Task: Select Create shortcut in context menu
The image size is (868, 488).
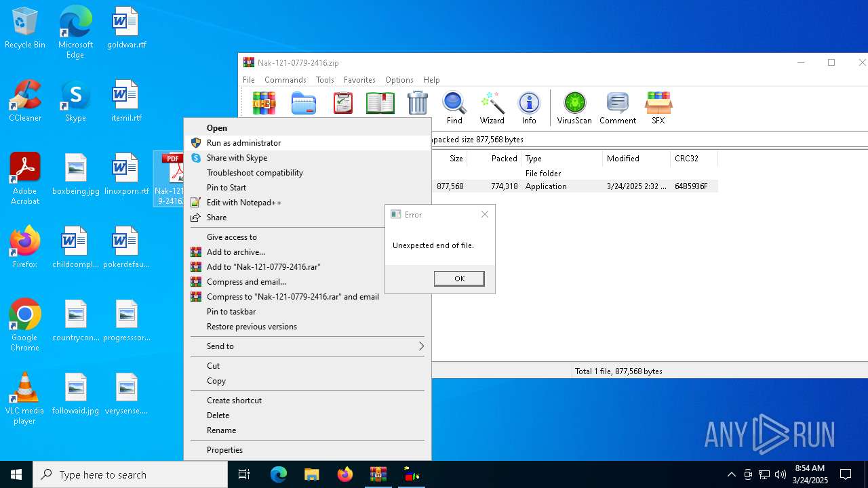Action: (307, 401)
